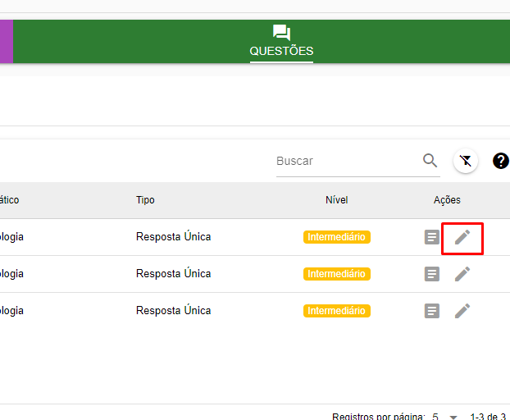The image size is (510, 420).
Task: Click pencil edit icon in second row
Action: tap(462, 274)
